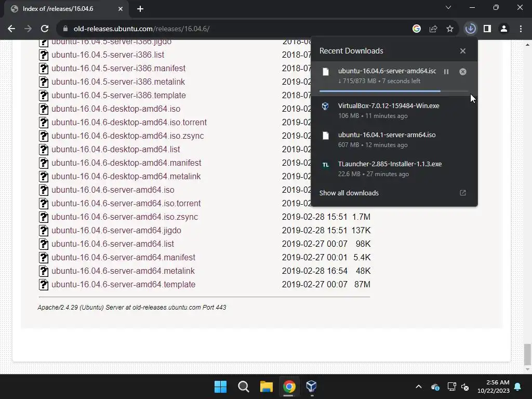Screen dimensions: 532x399
Task: Open the notification bell
Action: [518, 387]
